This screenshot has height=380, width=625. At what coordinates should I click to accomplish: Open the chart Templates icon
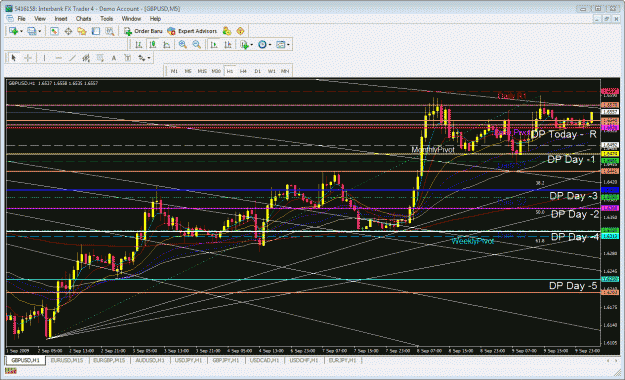[x=281, y=45]
